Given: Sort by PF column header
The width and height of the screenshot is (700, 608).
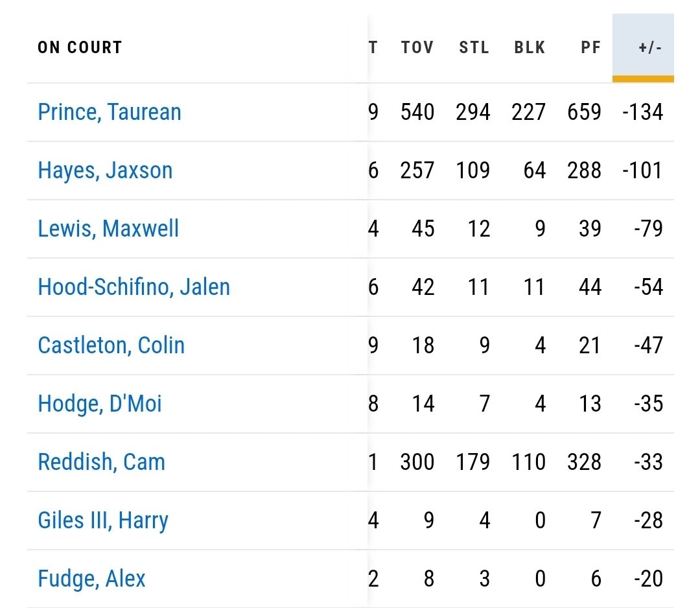Looking at the screenshot, I should [590, 47].
